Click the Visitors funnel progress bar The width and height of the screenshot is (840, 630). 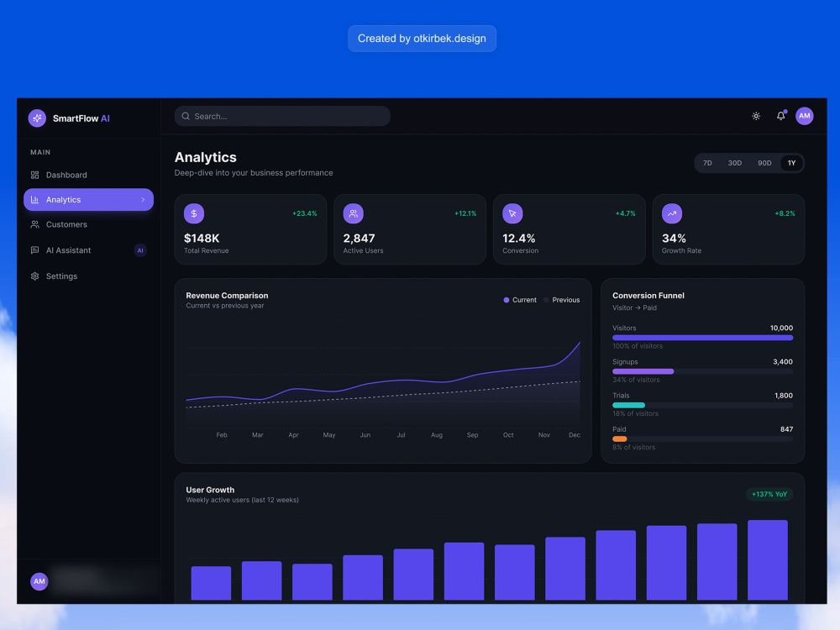702,338
